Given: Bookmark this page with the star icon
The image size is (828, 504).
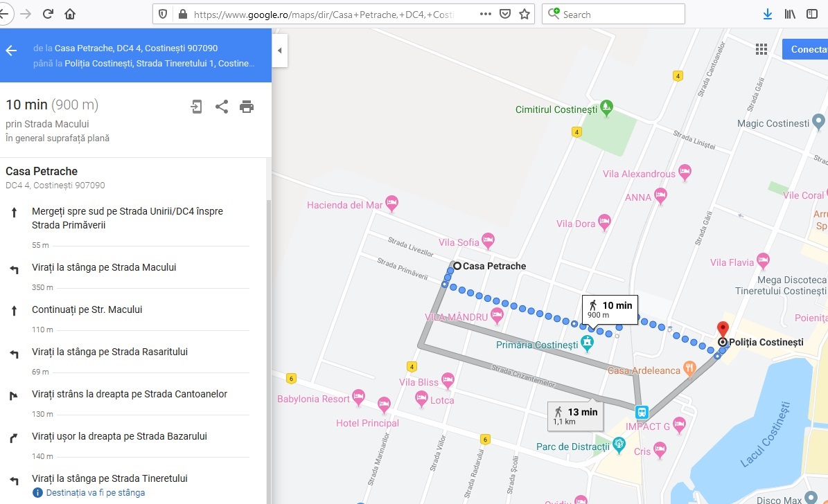Looking at the screenshot, I should (525, 14).
